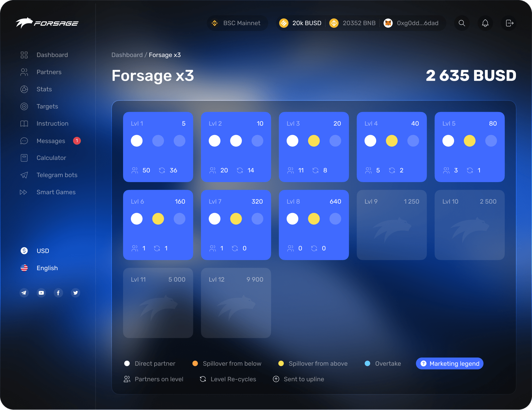Image resolution: width=532 pixels, height=410 pixels.
Task: Open the Telegram social icon
Action: click(x=24, y=293)
